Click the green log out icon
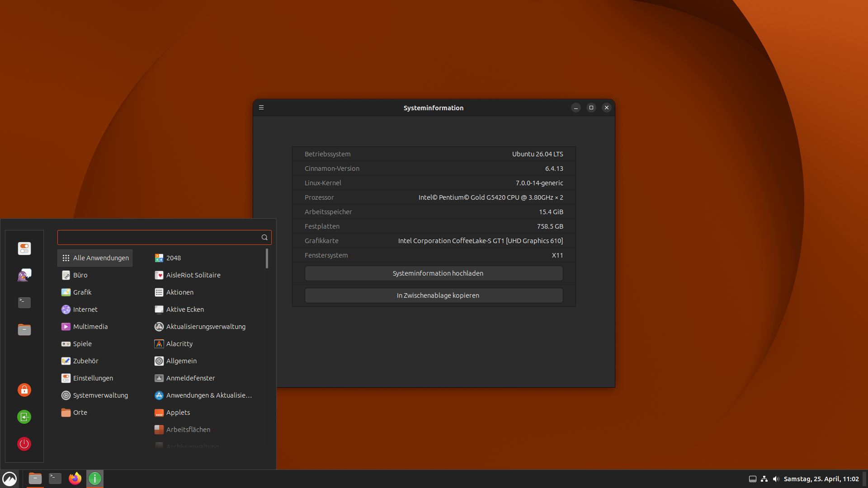This screenshot has height=488, width=868. point(24,417)
